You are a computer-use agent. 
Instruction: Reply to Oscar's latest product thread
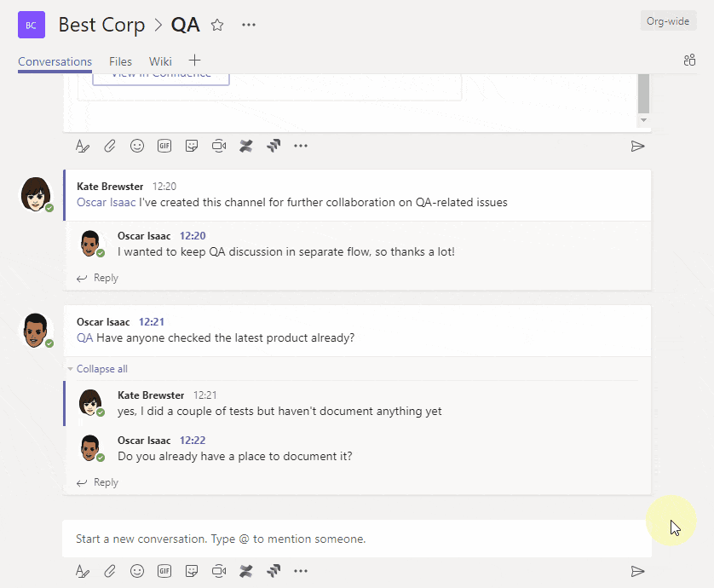point(97,482)
